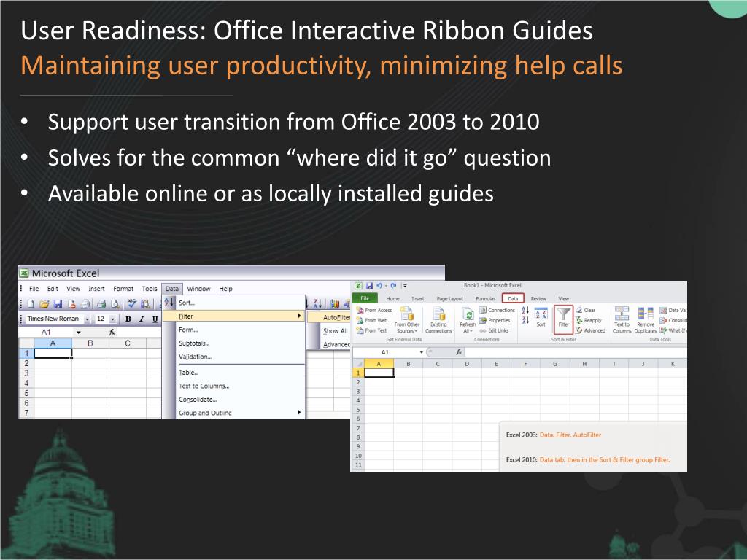Image resolution: width=747 pixels, height=560 pixels.
Task: Click Print icon in Excel 2003 toolbar
Action: pyautogui.click(x=101, y=304)
